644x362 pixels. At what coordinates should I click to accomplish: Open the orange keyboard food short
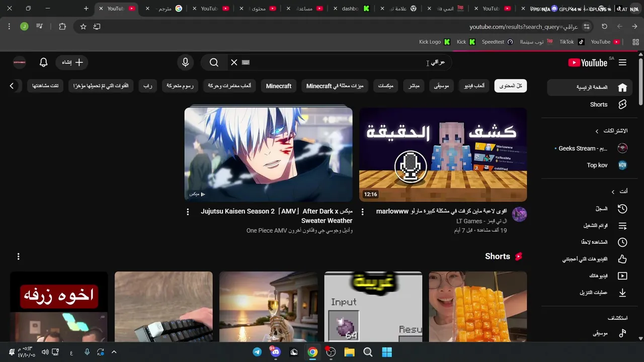click(478, 307)
